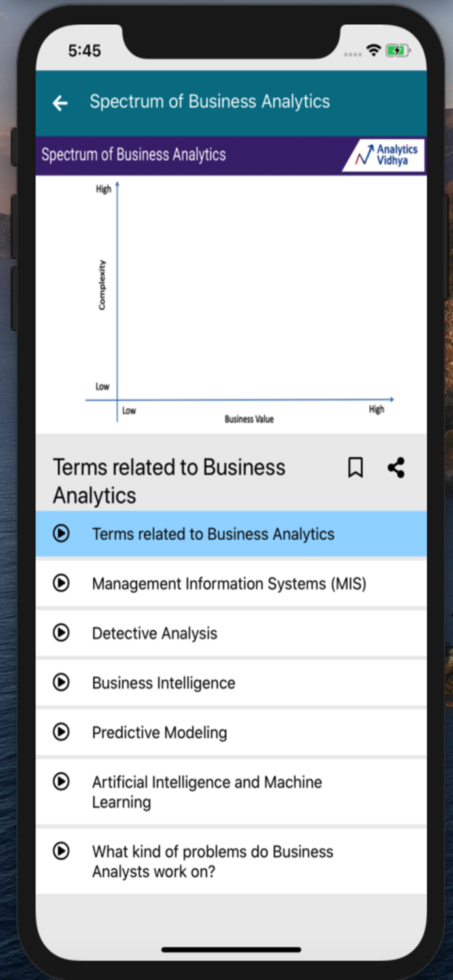Tap the home indicator bar at the bottom
Image resolution: width=453 pixels, height=980 pixels.
232,950
